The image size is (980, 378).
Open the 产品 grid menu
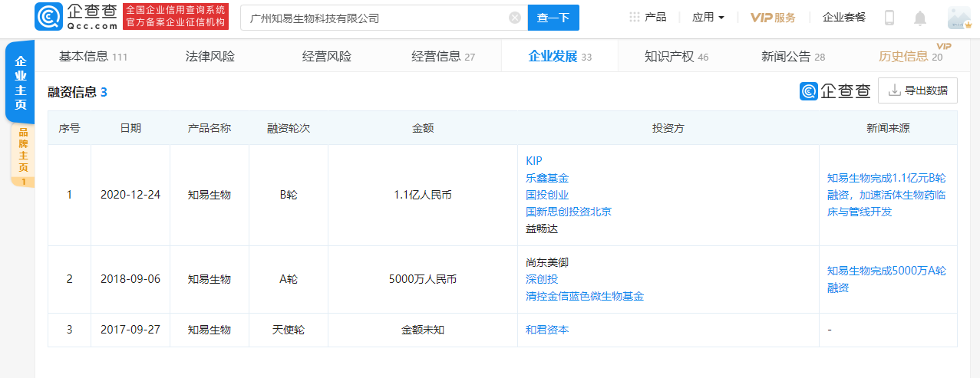pyautogui.click(x=647, y=18)
